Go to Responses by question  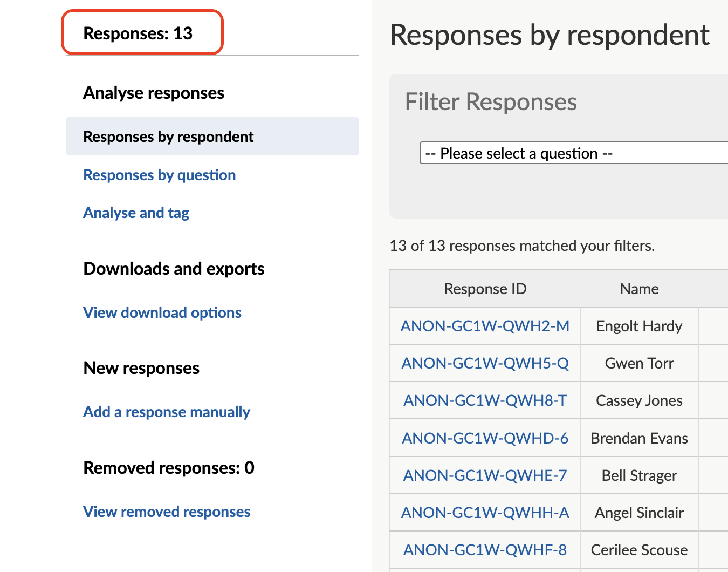coord(160,175)
